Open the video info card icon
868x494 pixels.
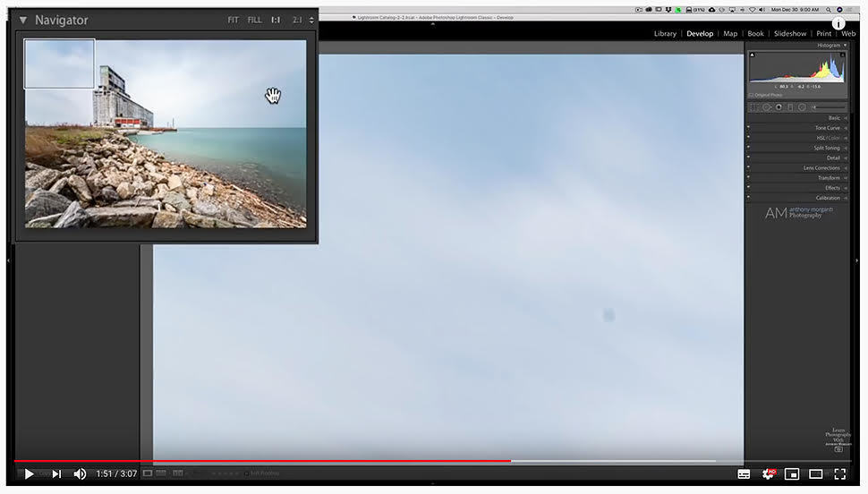tap(838, 23)
